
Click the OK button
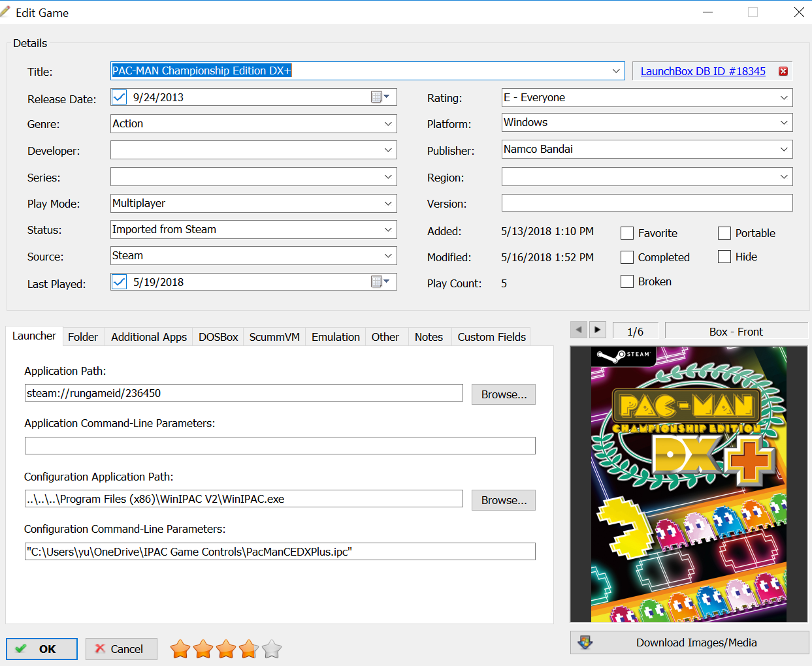tap(42, 649)
